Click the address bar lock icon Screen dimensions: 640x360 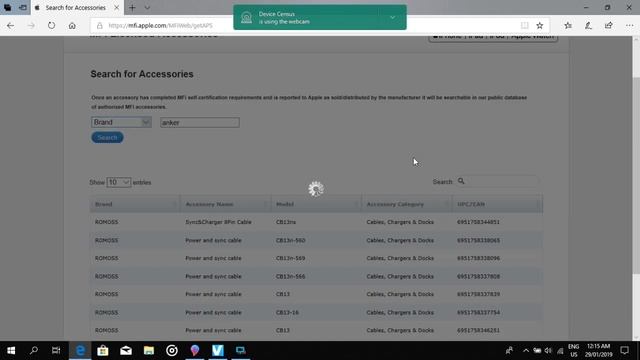(x=100, y=25)
